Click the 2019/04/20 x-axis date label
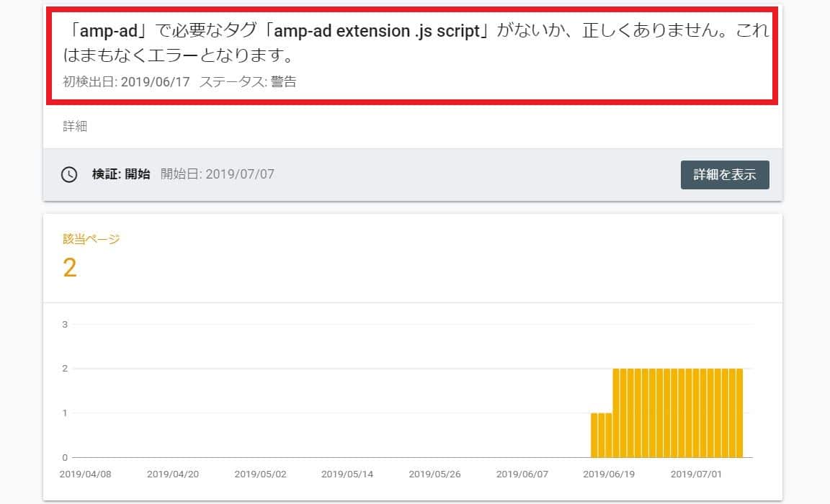This screenshot has width=830, height=504. pos(171,474)
